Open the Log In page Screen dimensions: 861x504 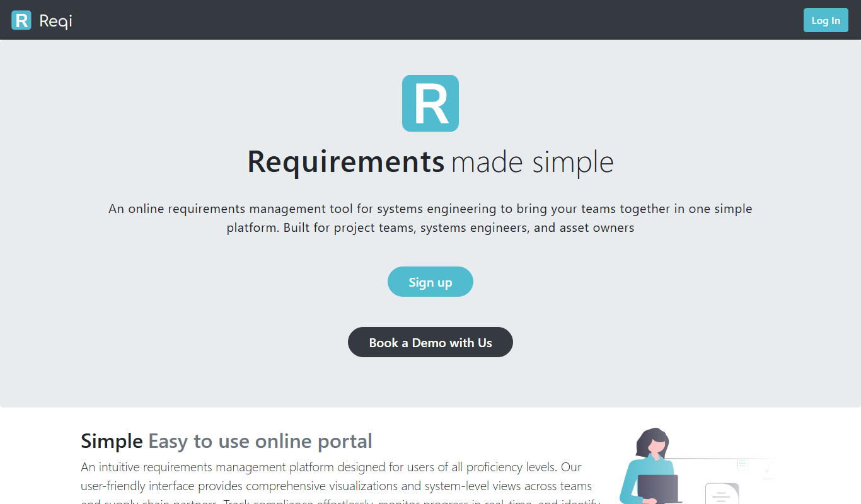click(826, 20)
